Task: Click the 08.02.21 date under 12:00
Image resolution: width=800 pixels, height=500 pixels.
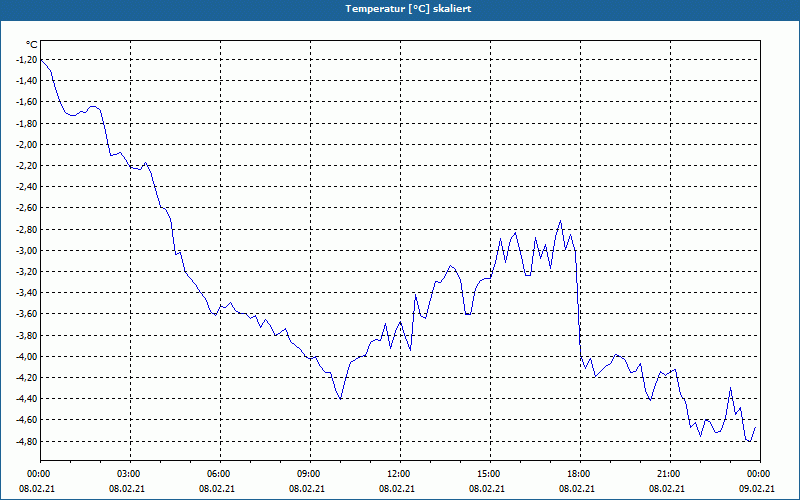Action: pos(396,489)
